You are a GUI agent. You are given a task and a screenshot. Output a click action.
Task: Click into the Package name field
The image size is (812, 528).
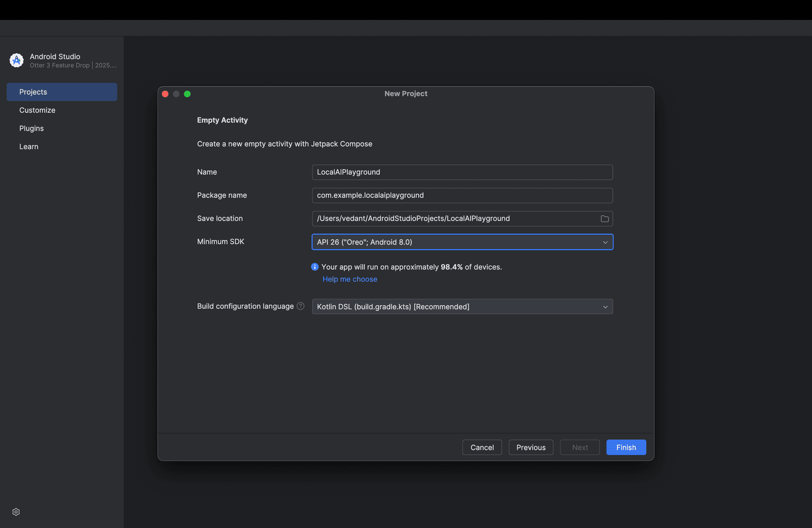[x=462, y=195]
